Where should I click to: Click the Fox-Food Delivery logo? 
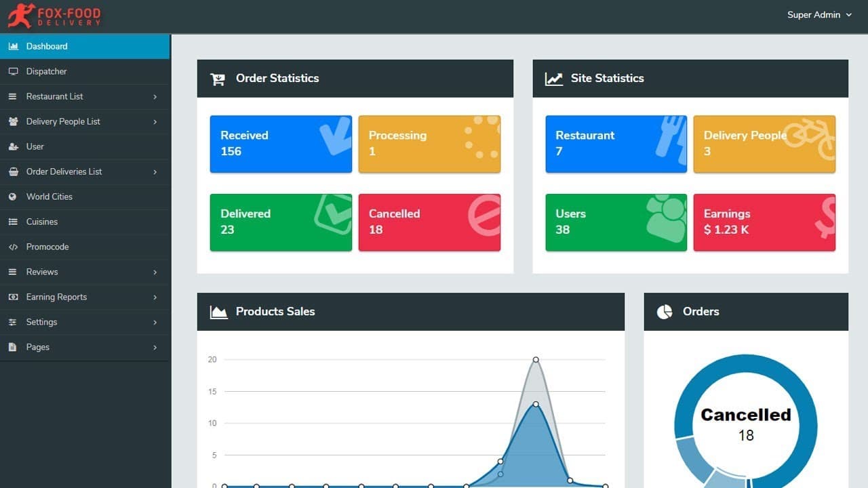pos(54,16)
